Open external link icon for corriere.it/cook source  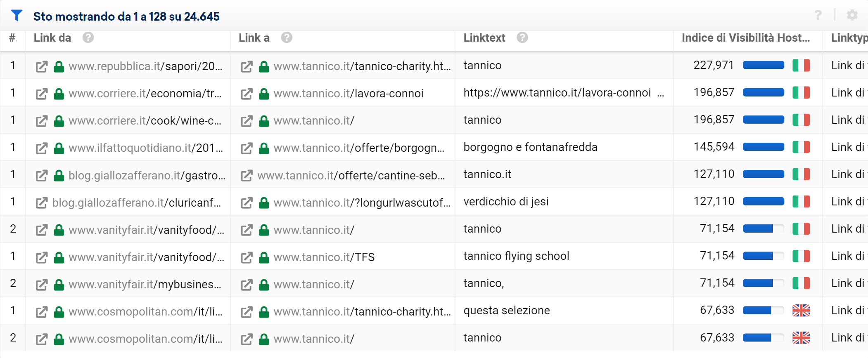point(42,121)
